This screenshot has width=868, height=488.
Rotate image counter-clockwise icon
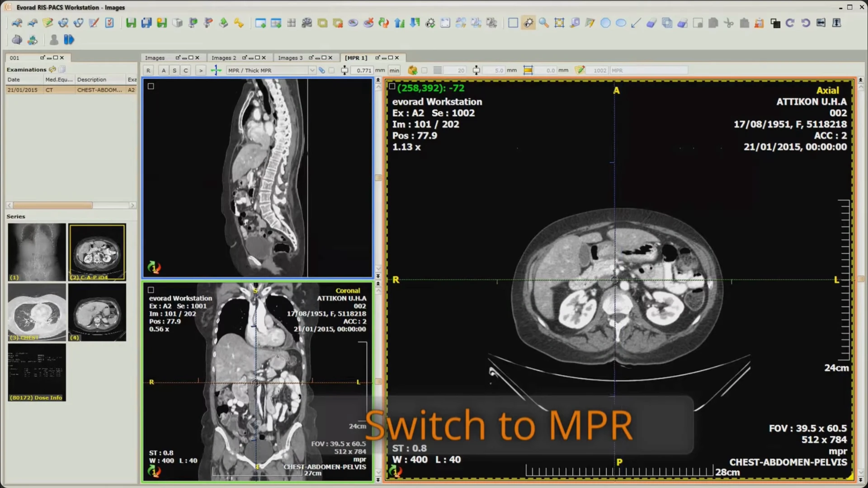[805, 23]
